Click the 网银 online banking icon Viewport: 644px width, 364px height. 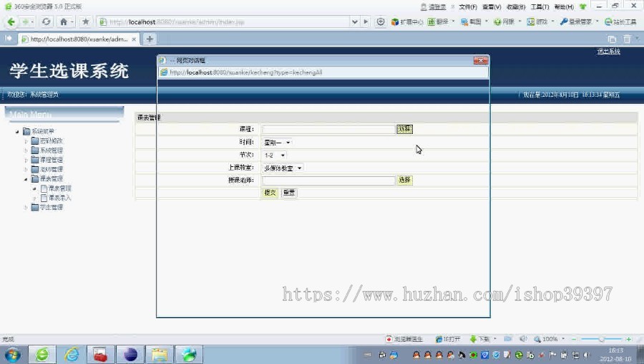(504, 21)
